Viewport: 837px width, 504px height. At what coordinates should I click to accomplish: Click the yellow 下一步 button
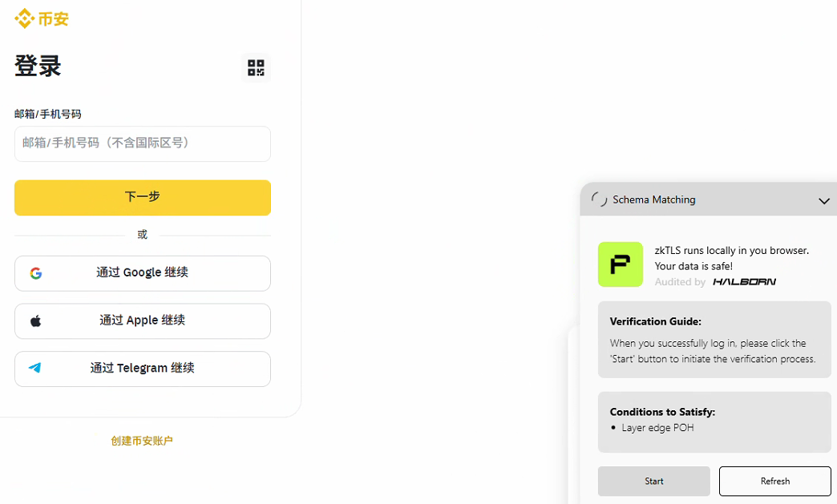143,198
